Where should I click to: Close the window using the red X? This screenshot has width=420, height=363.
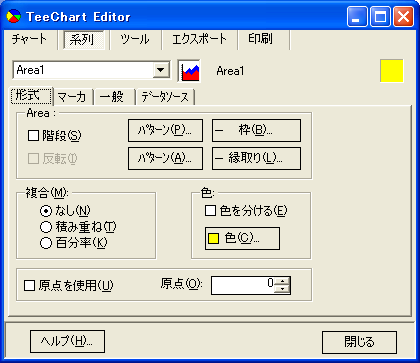click(x=404, y=17)
